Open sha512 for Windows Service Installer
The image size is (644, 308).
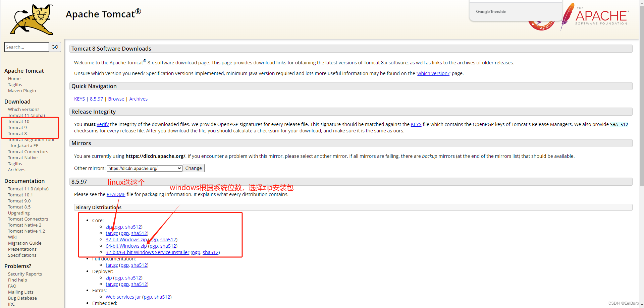click(x=211, y=252)
